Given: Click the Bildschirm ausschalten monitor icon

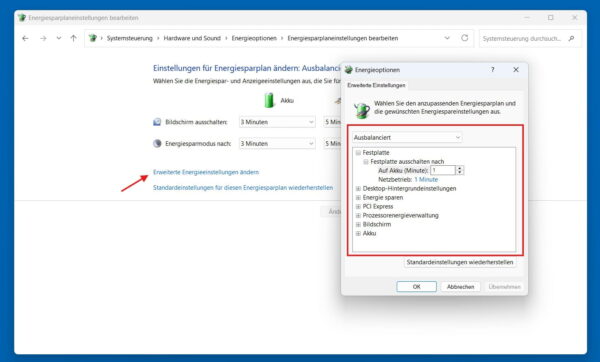Looking at the screenshot, I should [157, 122].
